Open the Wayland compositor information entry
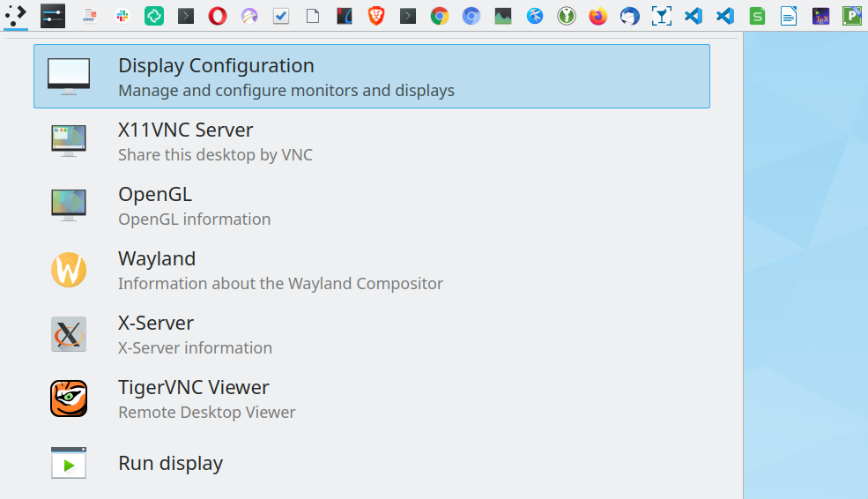This screenshot has width=868, height=499. [x=372, y=270]
